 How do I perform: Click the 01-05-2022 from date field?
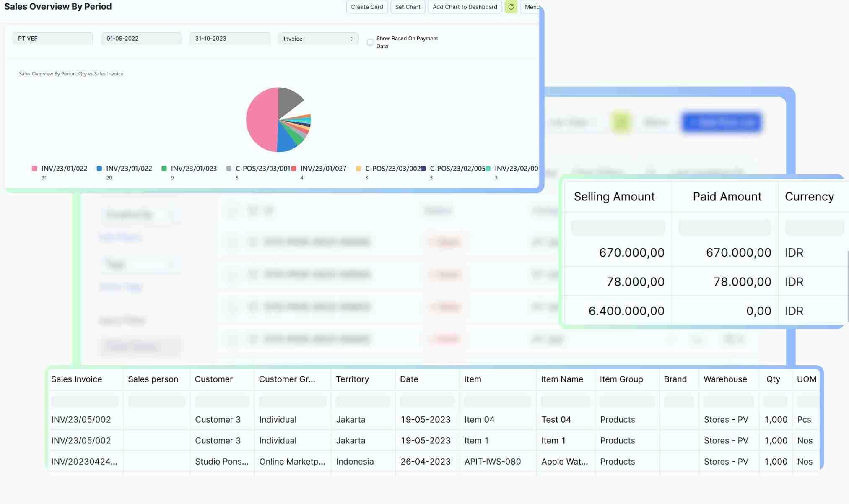(141, 39)
